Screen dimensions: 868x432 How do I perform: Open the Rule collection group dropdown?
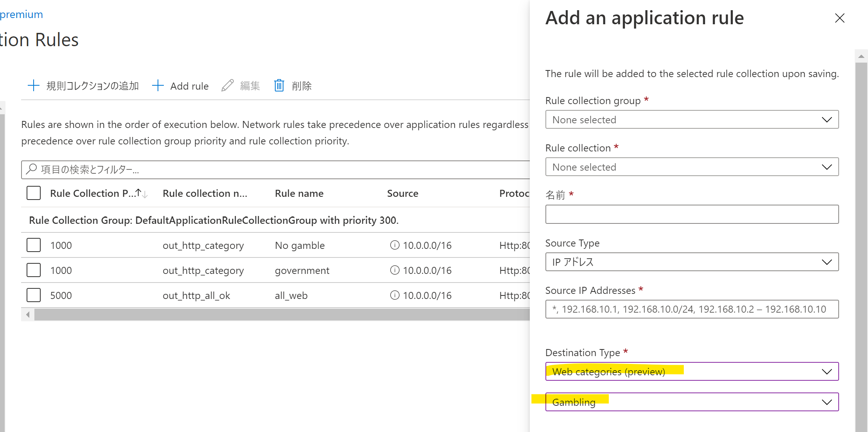pos(692,119)
